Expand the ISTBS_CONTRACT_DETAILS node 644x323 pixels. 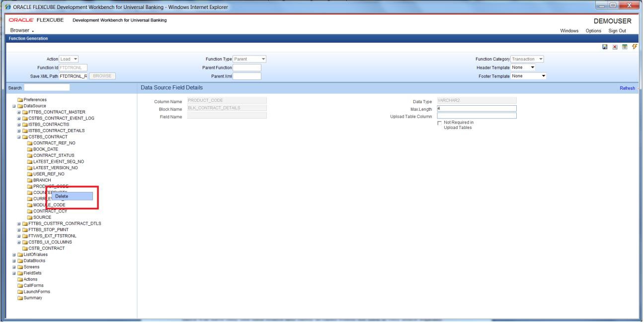(x=18, y=130)
